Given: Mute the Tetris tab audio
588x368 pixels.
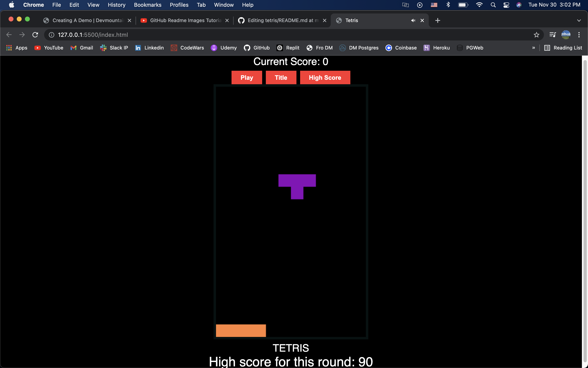Looking at the screenshot, I should pos(413,20).
